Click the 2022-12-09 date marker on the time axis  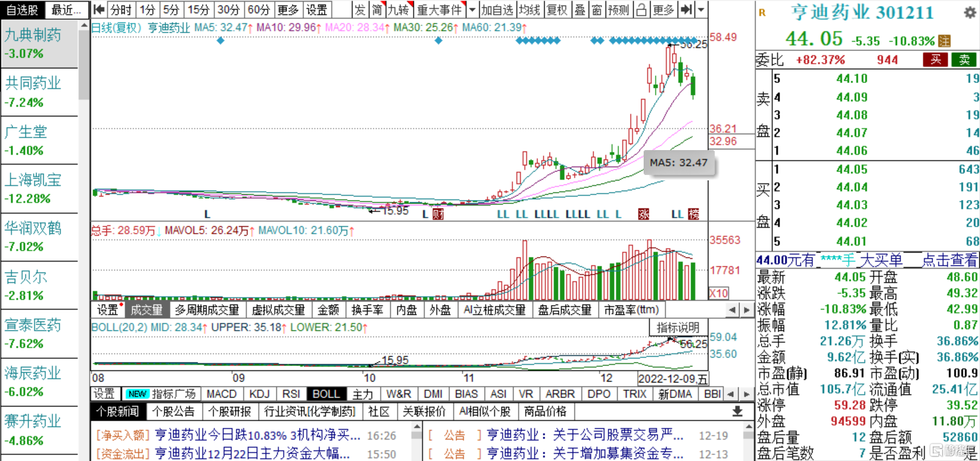(x=673, y=379)
